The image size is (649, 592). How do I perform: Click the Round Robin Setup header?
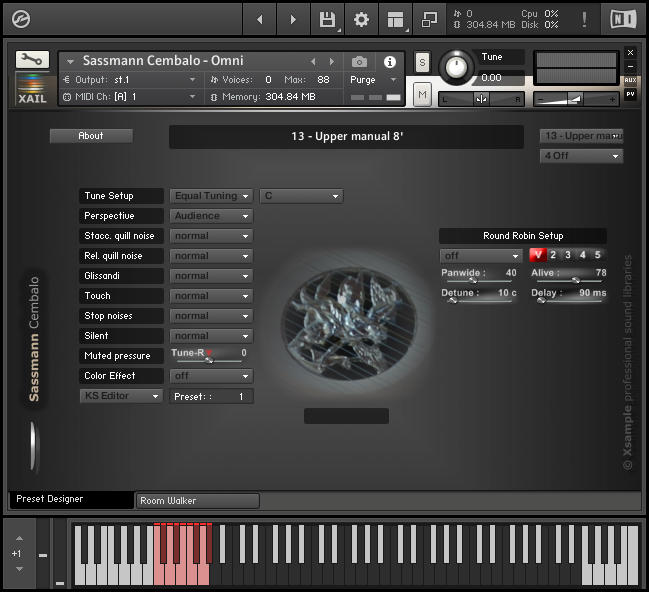[x=523, y=236]
